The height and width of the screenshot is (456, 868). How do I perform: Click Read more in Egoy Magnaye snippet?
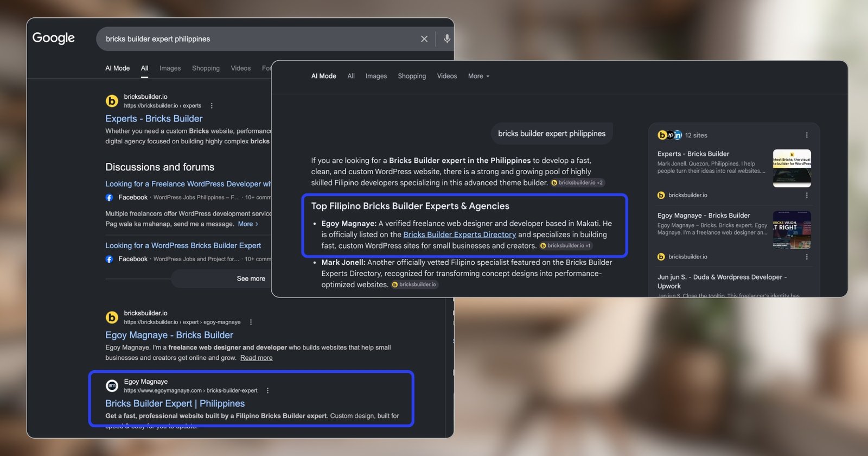pos(257,358)
